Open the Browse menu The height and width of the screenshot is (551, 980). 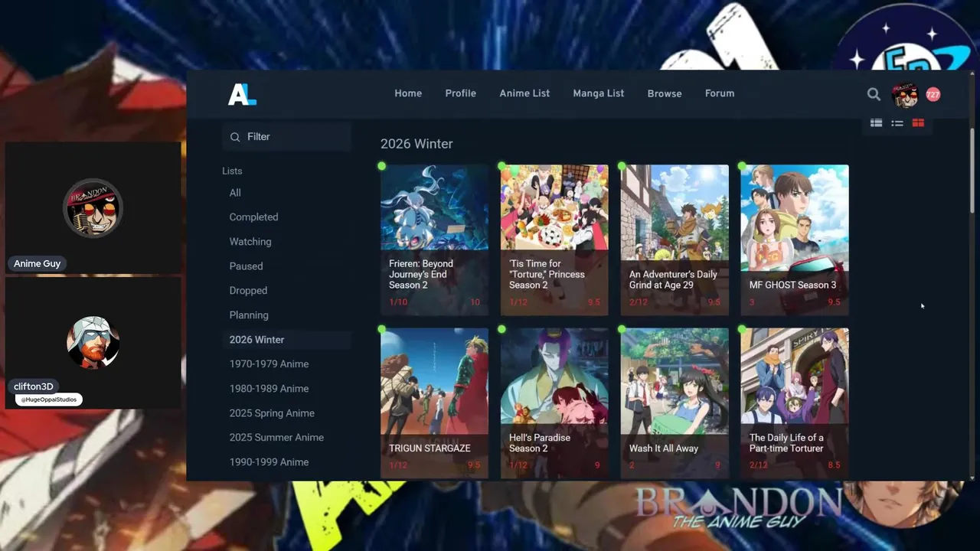pyautogui.click(x=665, y=93)
